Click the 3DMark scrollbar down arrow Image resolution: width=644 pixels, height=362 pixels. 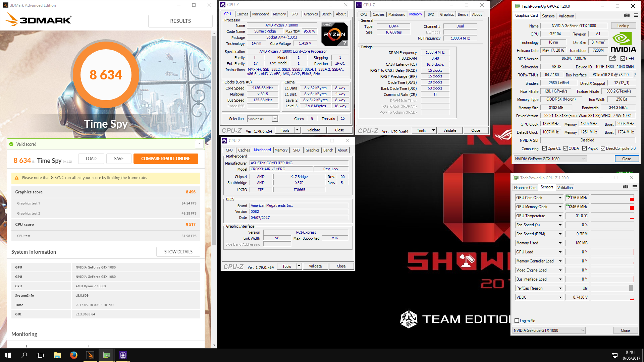click(x=214, y=345)
